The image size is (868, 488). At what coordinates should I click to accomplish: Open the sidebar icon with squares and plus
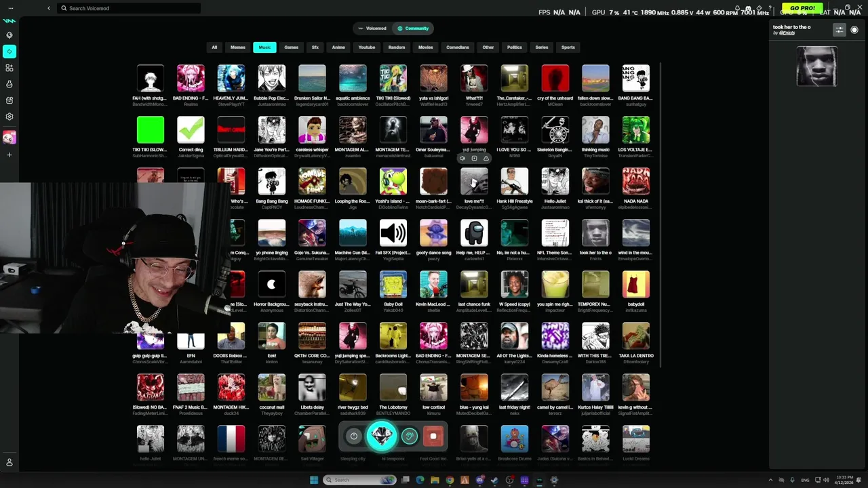(x=9, y=68)
